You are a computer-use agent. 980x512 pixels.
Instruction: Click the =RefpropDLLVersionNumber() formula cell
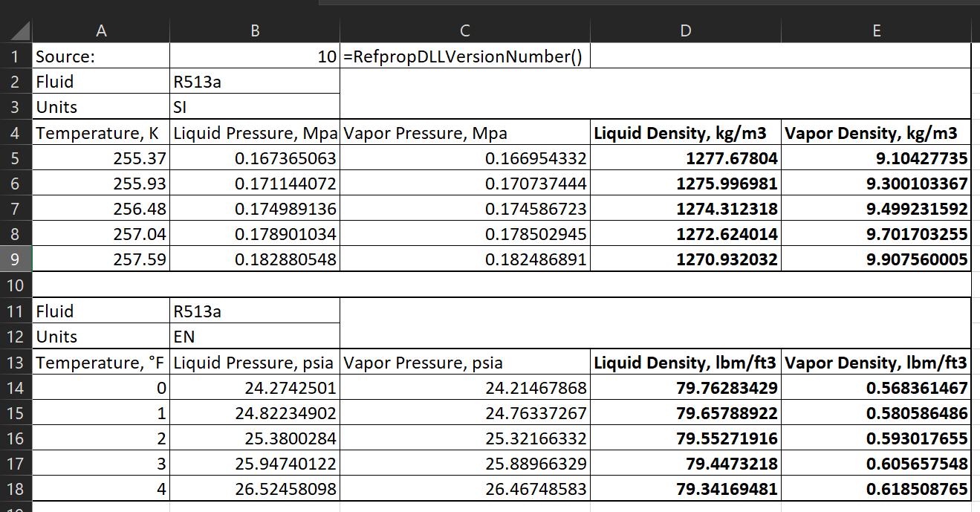click(x=465, y=56)
